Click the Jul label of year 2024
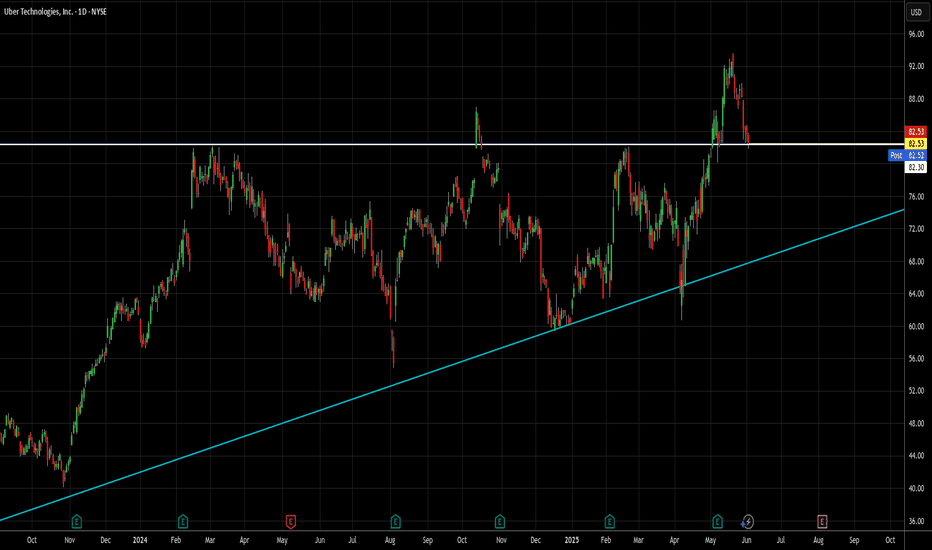This screenshot has width=932, height=550. 352,540
